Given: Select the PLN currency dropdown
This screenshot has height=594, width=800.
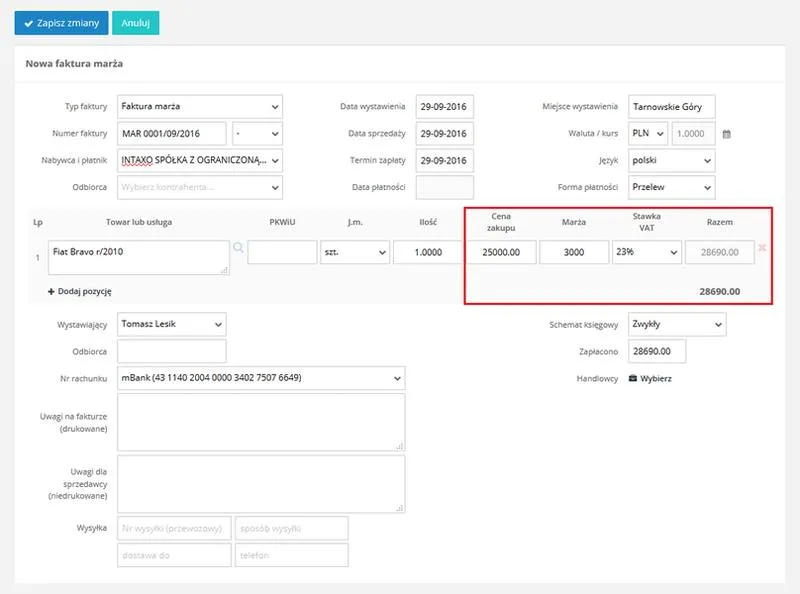Looking at the screenshot, I should tap(648, 134).
